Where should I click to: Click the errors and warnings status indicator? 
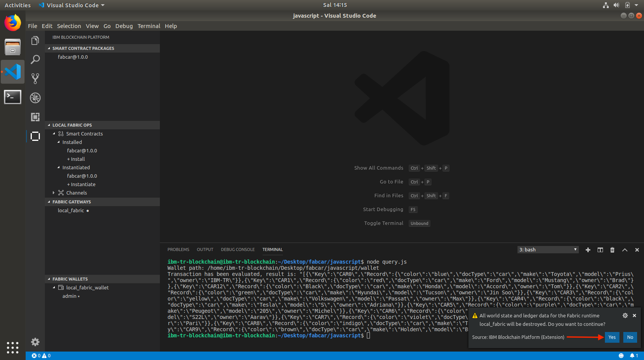41,356
